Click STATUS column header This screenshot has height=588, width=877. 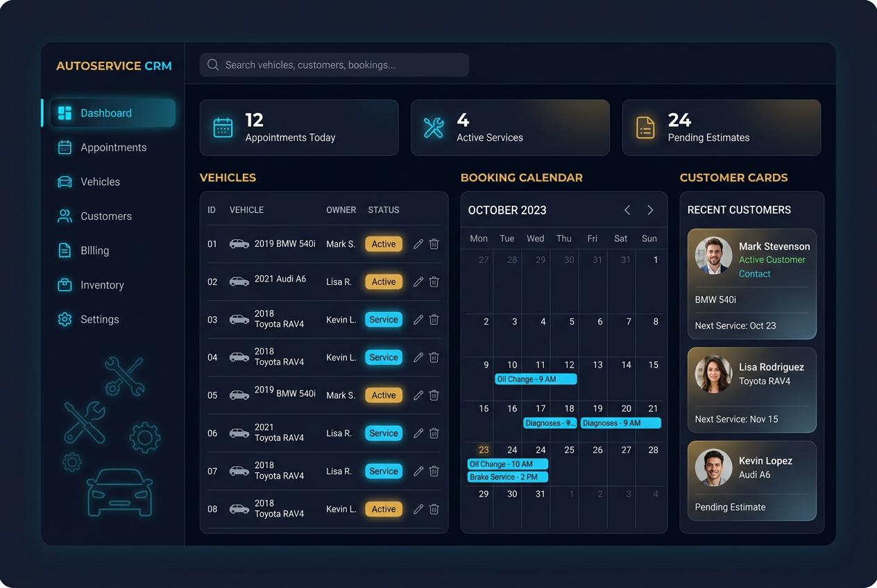pyautogui.click(x=384, y=210)
